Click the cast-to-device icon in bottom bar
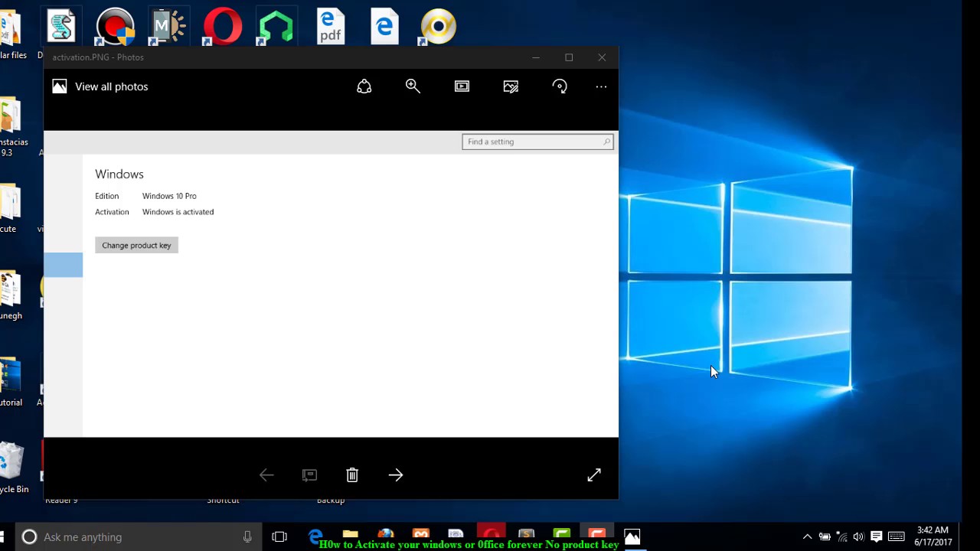The width and height of the screenshot is (980, 551). tap(309, 475)
